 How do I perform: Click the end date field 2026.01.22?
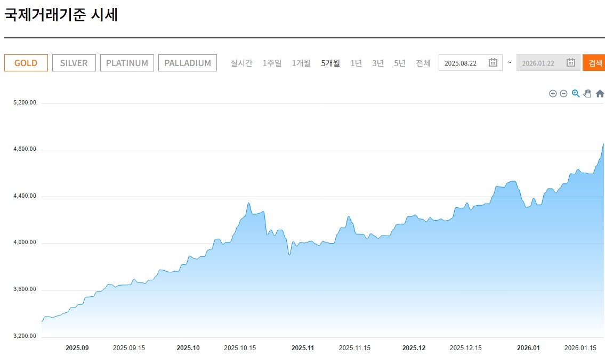pos(548,63)
